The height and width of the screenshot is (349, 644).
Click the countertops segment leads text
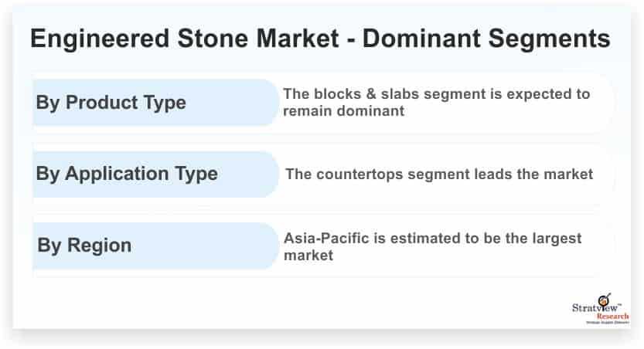tap(439, 174)
